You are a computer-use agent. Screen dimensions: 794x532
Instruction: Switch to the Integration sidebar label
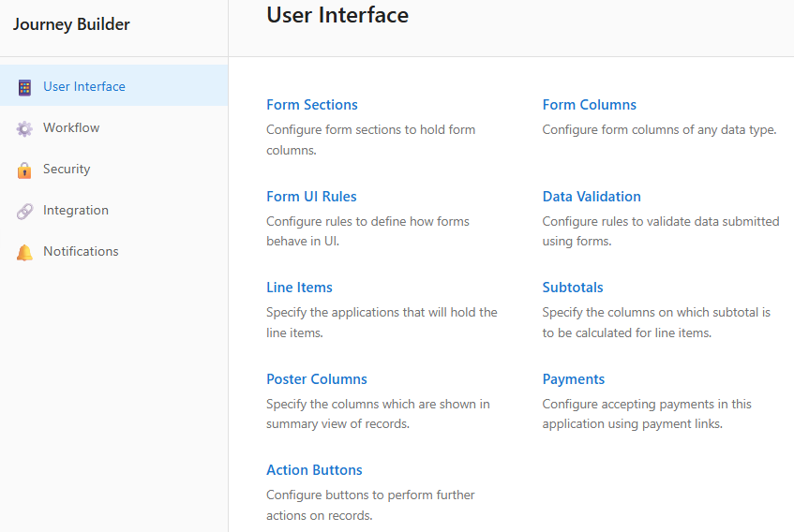[76, 211]
